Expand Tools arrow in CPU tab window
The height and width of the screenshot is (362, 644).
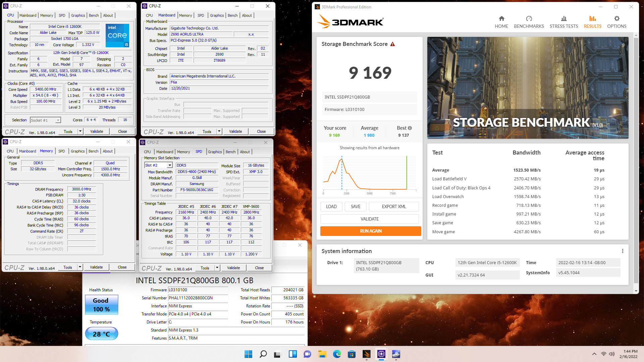[80, 131]
